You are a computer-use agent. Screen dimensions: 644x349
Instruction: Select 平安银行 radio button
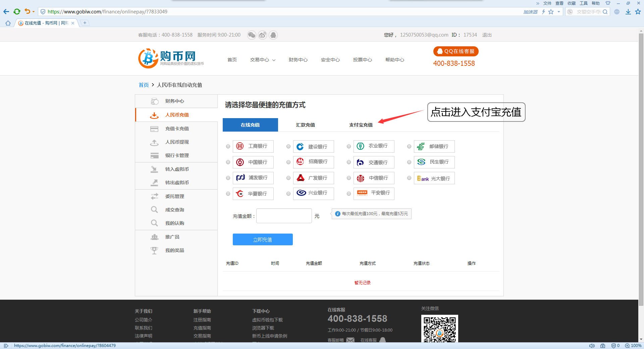click(x=349, y=193)
